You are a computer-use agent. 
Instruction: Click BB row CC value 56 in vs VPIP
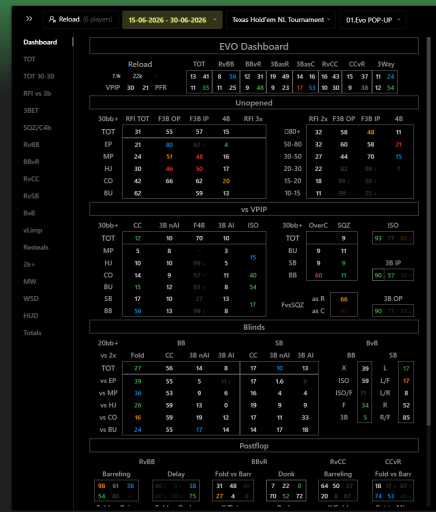(x=138, y=311)
